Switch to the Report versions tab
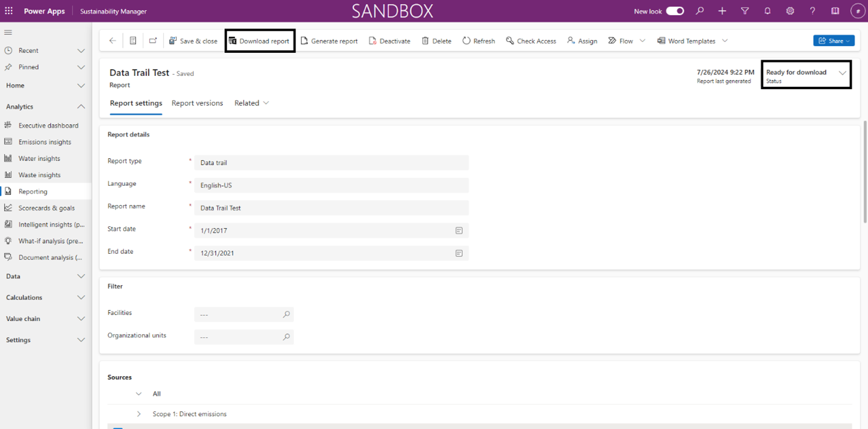The width and height of the screenshot is (868, 429). click(197, 103)
